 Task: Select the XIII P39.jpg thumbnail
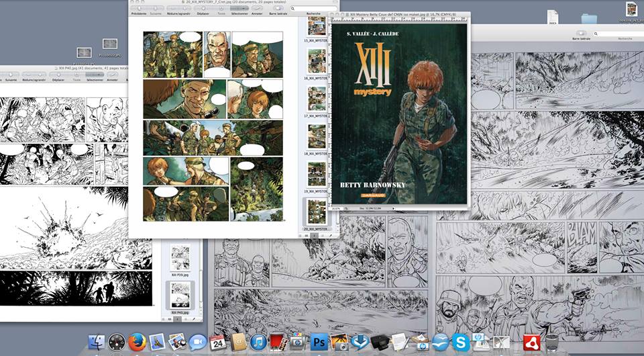(x=179, y=258)
